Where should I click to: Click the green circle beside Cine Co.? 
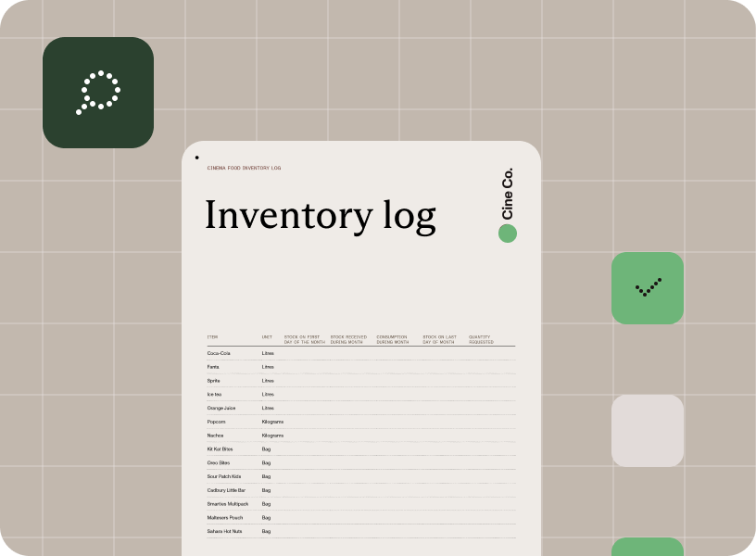click(507, 234)
